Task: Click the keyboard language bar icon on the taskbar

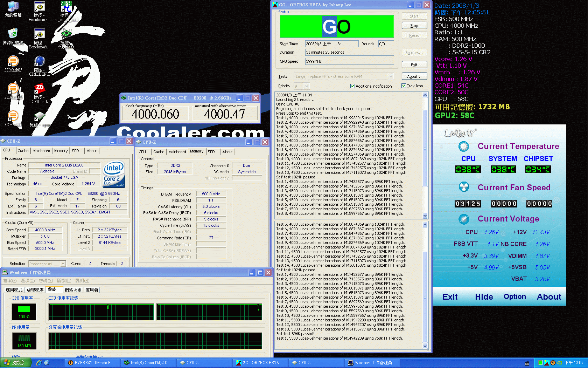Action: click(527, 363)
